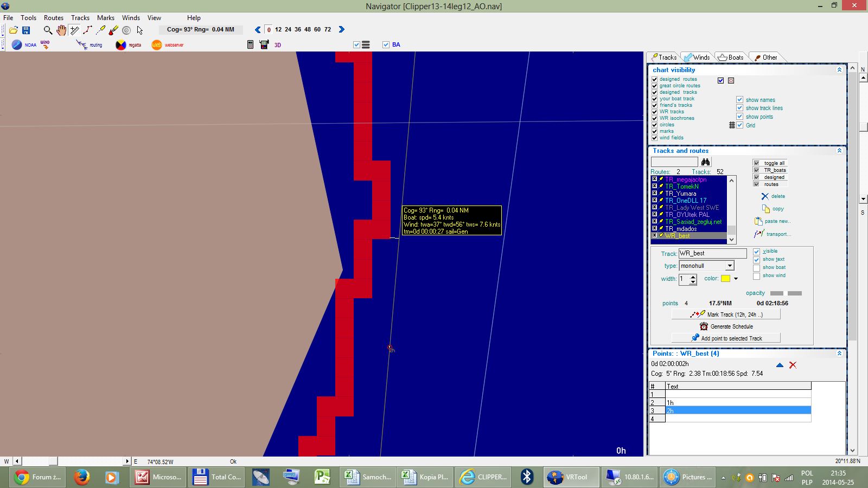
Task: Switch to the Other tab
Action: pos(765,57)
